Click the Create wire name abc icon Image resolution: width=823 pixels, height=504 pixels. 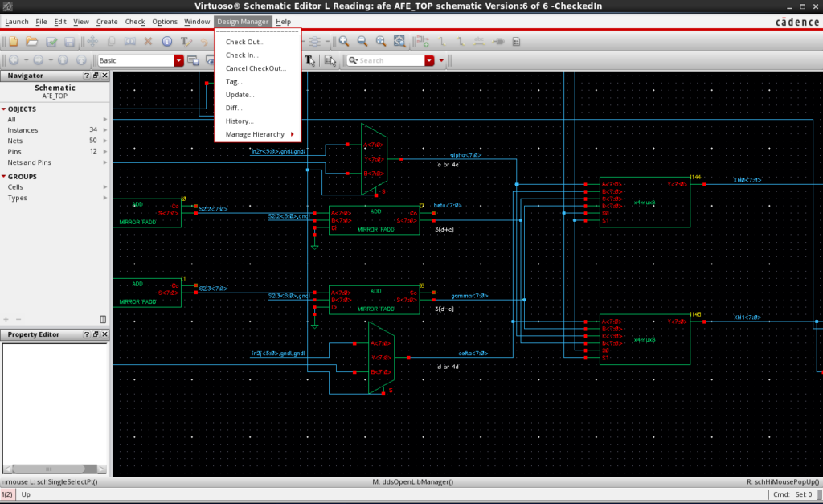pos(479,42)
